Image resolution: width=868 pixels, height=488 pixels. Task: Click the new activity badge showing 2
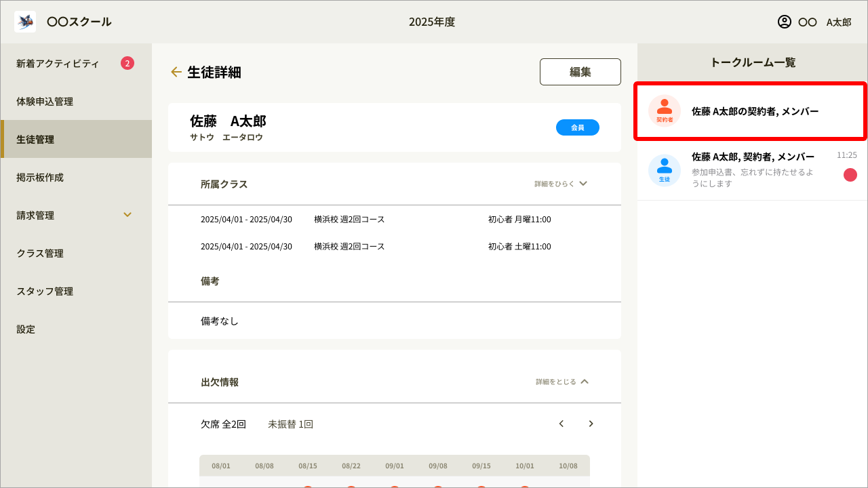[127, 63]
